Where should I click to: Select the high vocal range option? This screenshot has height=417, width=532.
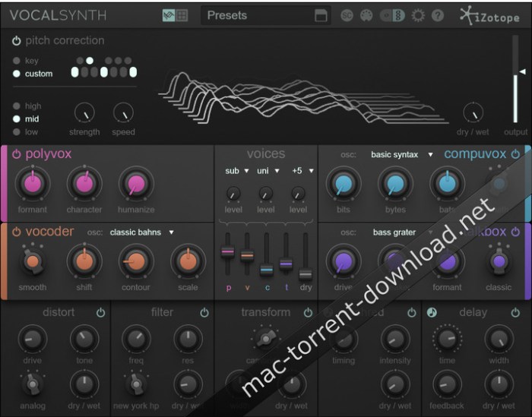coord(17,106)
